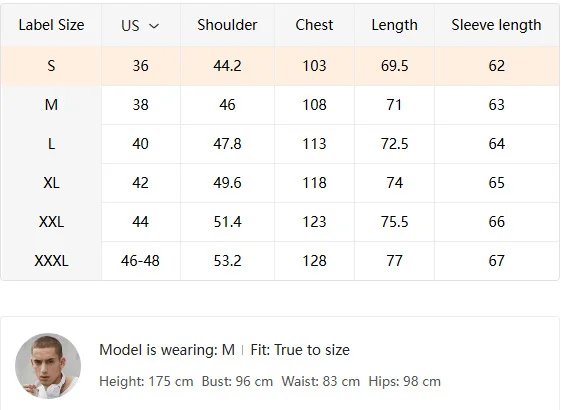Click the Shoulder column header
The width and height of the screenshot is (561, 410).
click(228, 25)
